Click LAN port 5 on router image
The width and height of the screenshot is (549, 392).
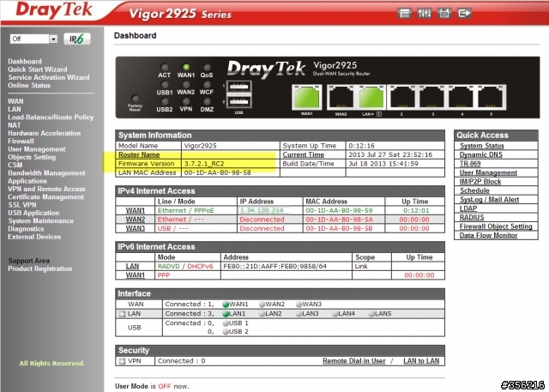click(x=492, y=97)
